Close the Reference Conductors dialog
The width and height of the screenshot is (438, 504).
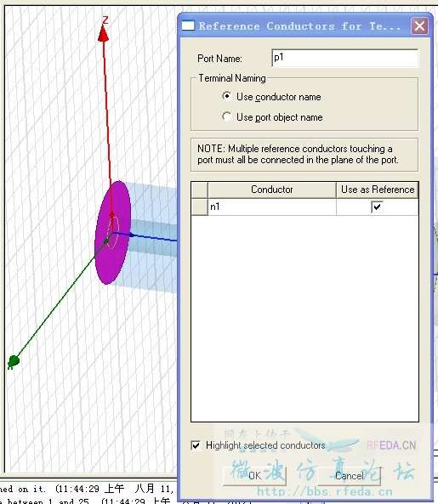[x=419, y=25]
